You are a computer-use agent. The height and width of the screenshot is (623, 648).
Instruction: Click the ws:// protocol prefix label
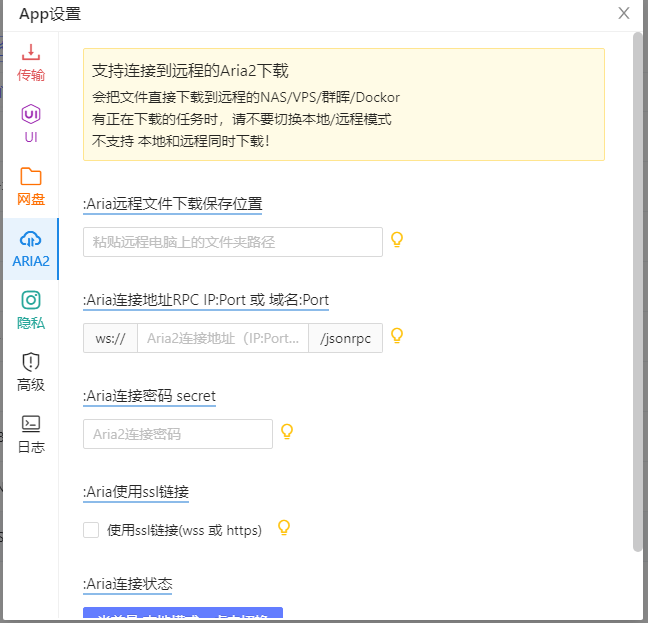pyautogui.click(x=110, y=338)
